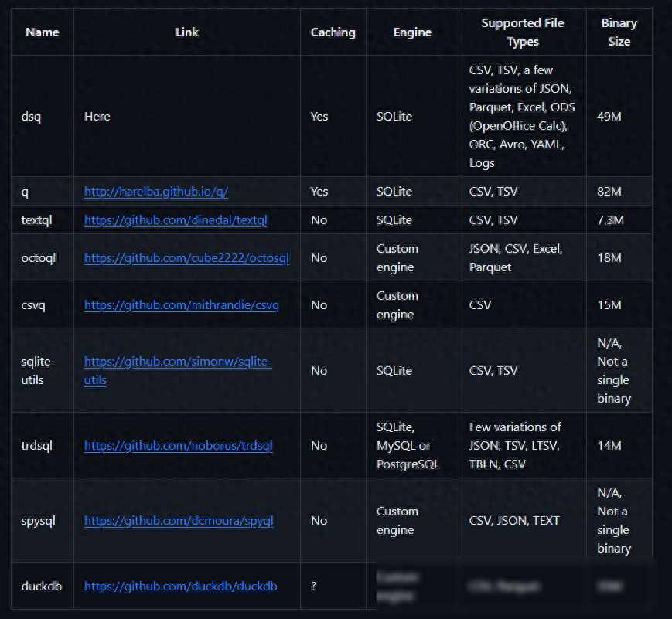Visit the mithrandie/csvq GitHub link
This screenshot has width=672, height=619.
tap(181, 305)
